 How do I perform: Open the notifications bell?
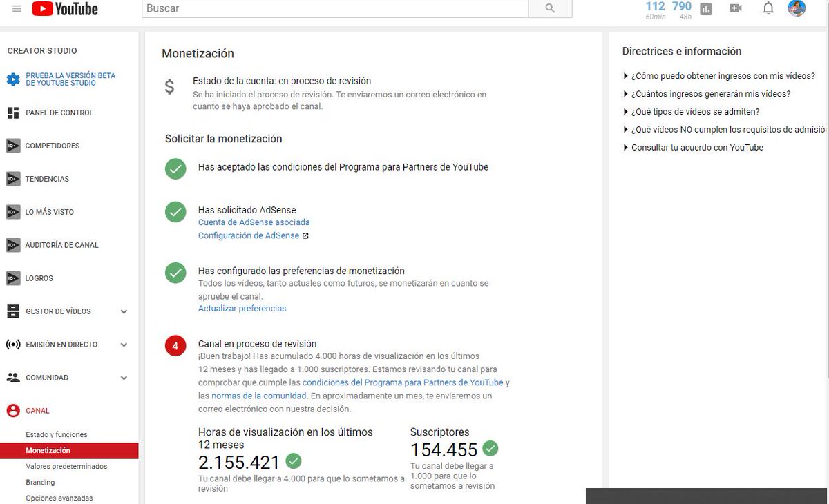(768, 8)
